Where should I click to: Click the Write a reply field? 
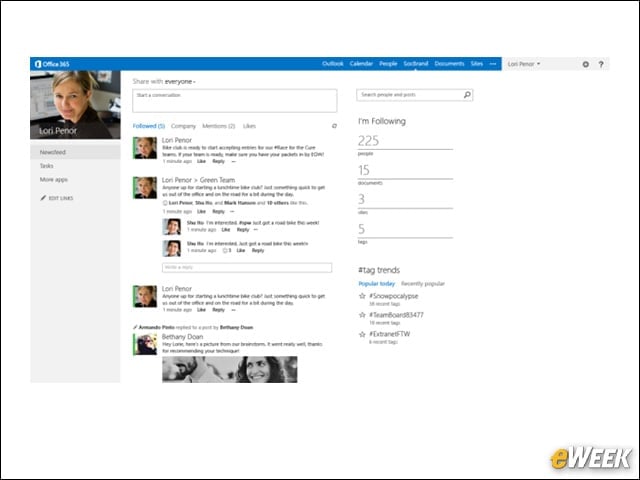(x=247, y=267)
